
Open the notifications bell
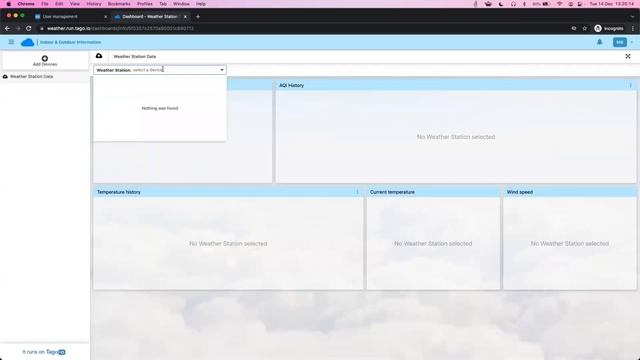pyautogui.click(x=600, y=42)
